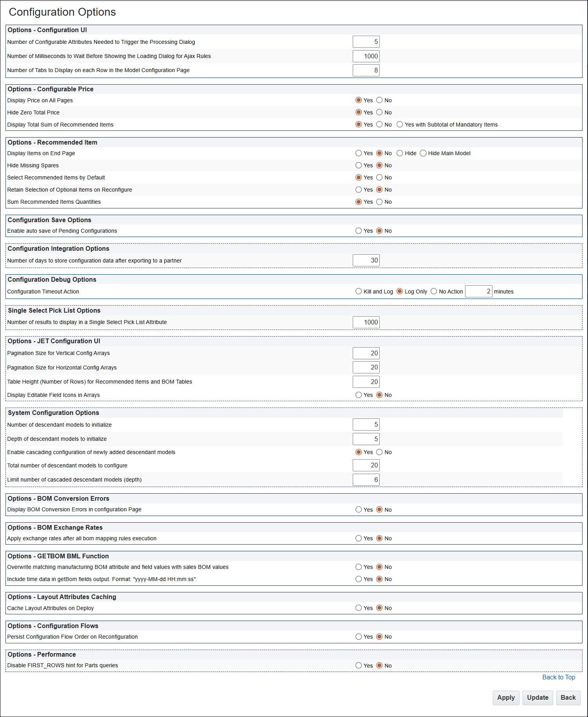Screen dimensions: 588x717
Task: Choose Yes with Subtotal of Mandatory Items
Action: click(x=400, y=125)
